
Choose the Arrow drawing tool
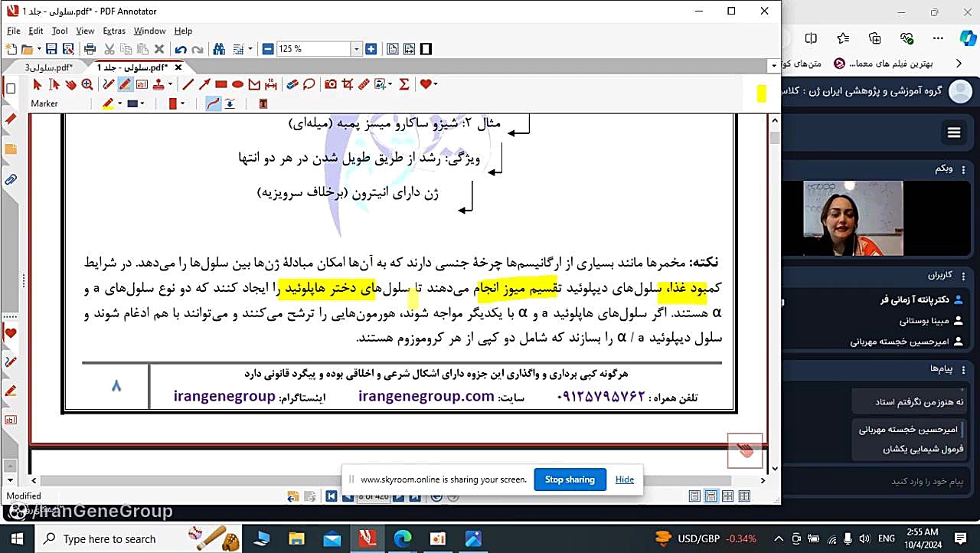tap(204, 84)
